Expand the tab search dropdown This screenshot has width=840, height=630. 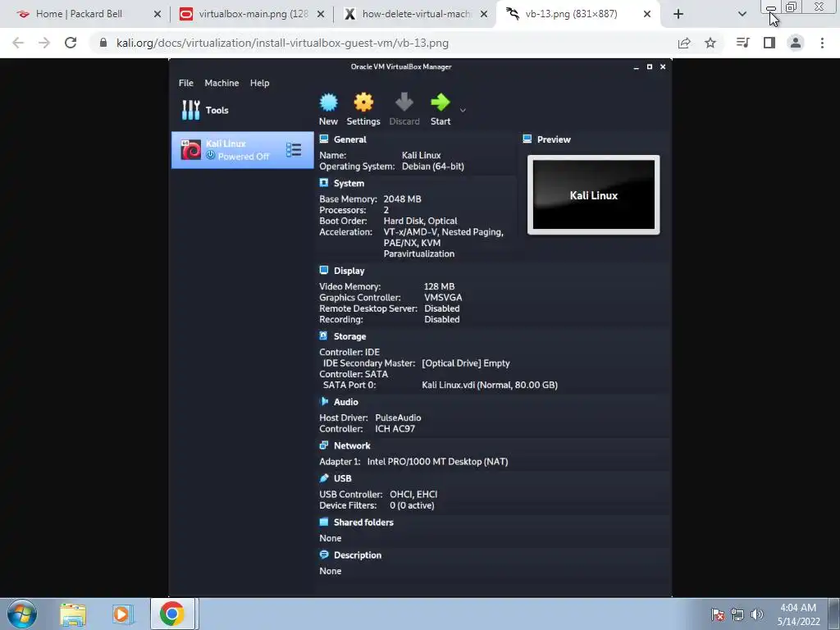point(742,14)
